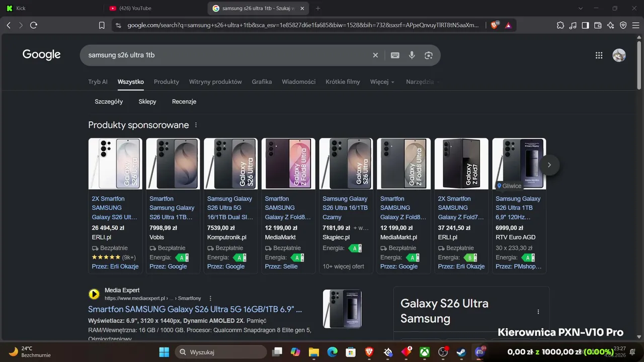This screenshot has height=362, width=644.
Task: Start voice search with microphone
Action: click(x=412, y=55)
